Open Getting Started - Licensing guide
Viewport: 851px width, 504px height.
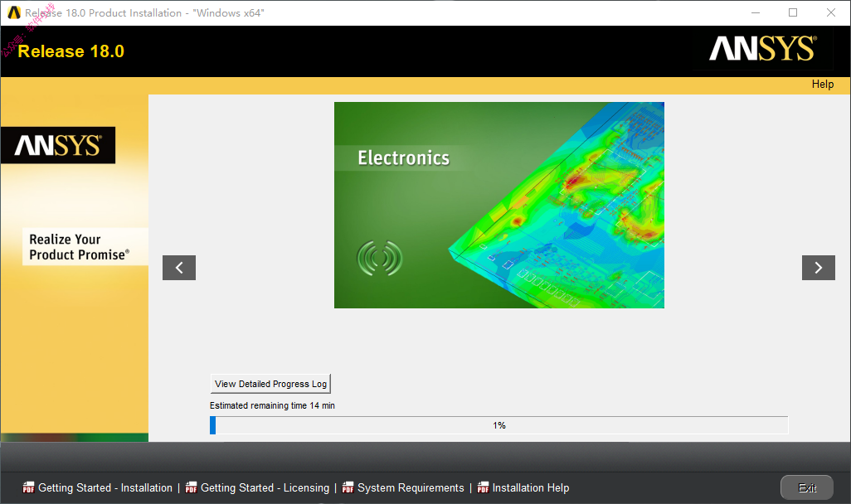(265, 487)
